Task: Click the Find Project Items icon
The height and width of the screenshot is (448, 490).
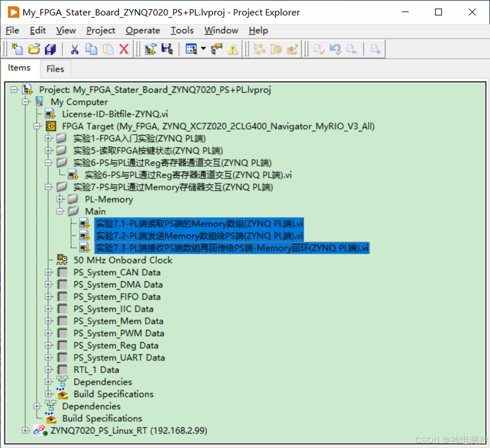Action: (x=150, y=49)
